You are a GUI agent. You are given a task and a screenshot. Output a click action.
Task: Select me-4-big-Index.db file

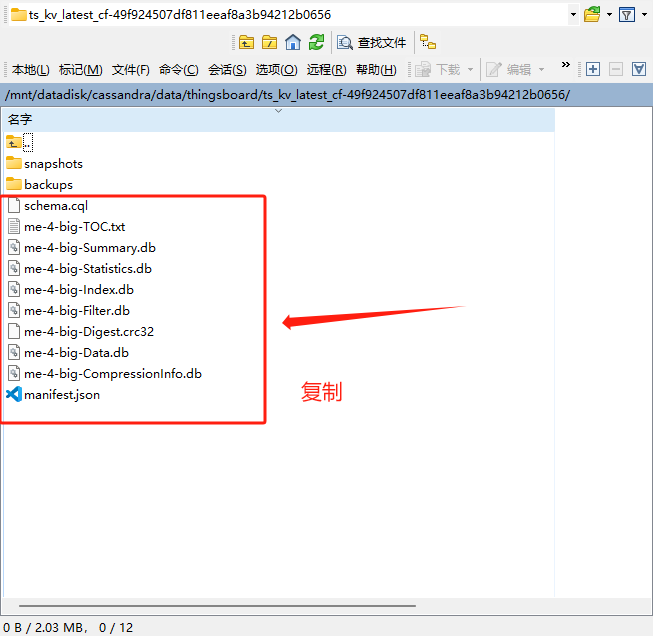point(70,289)
